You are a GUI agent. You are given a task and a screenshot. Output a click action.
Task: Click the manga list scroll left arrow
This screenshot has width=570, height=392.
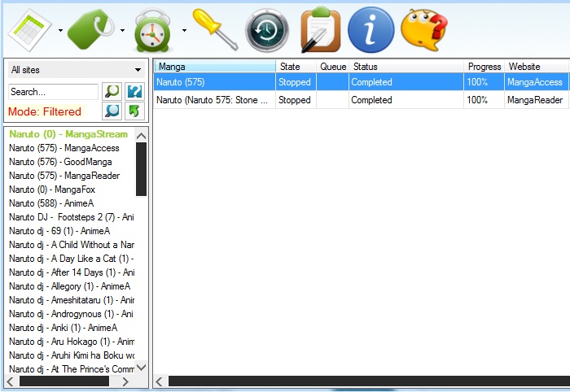[11, 381]
